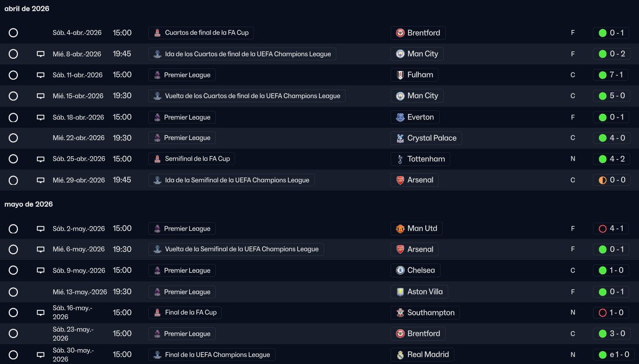
Task: Select the radio circle for the 4-abr Brentford match
Action: click(x=13, y=33)
